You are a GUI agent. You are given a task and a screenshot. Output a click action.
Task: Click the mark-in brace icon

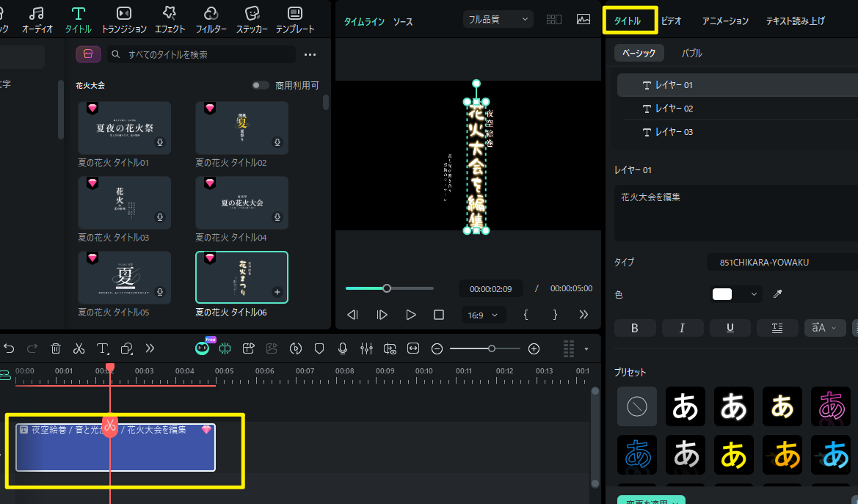pyautogui.click(x=526, y=315)
